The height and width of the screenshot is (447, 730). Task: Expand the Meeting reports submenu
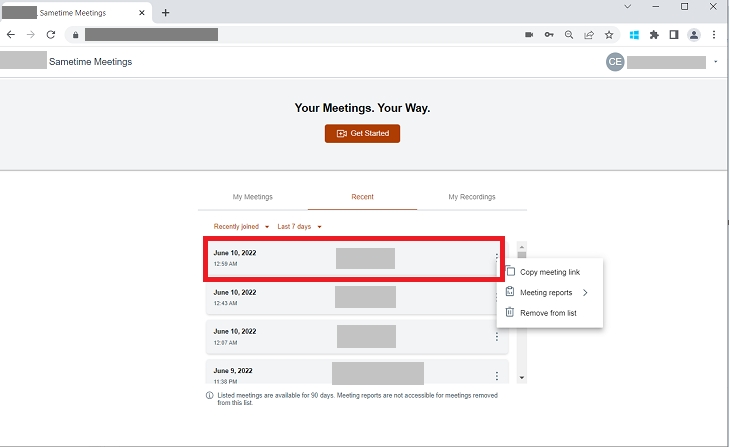(548, 293)
